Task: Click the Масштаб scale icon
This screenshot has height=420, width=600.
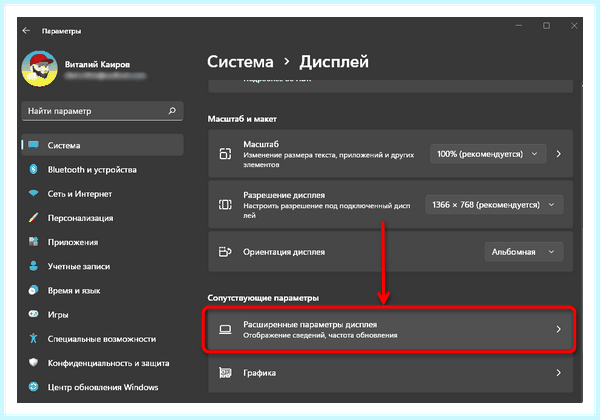Action: tap(225, 154)
